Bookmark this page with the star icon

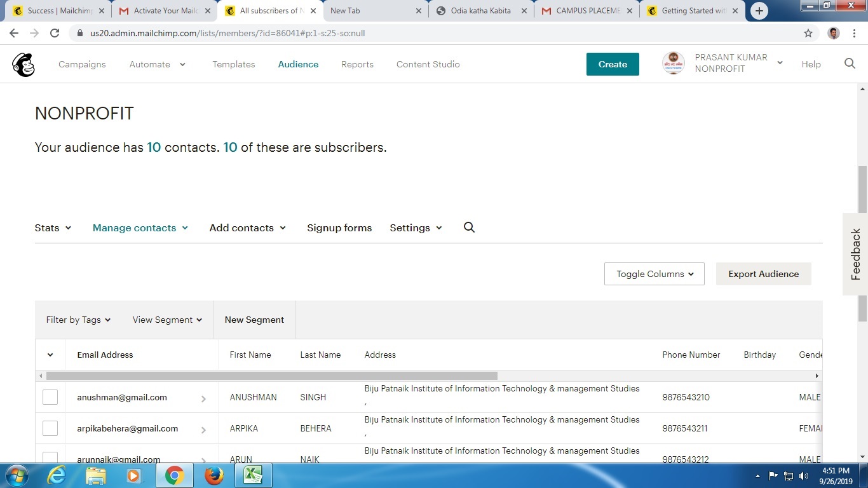808,33
